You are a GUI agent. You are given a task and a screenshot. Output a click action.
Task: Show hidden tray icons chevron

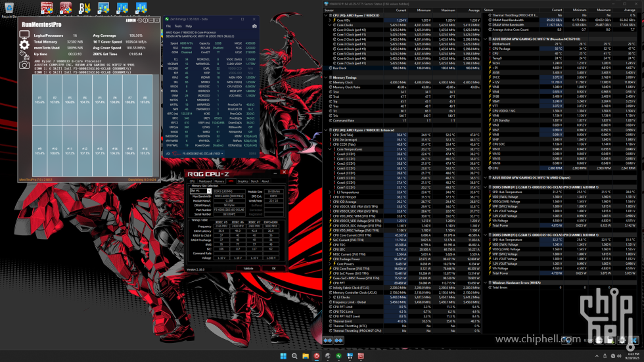tap(597, 356)
